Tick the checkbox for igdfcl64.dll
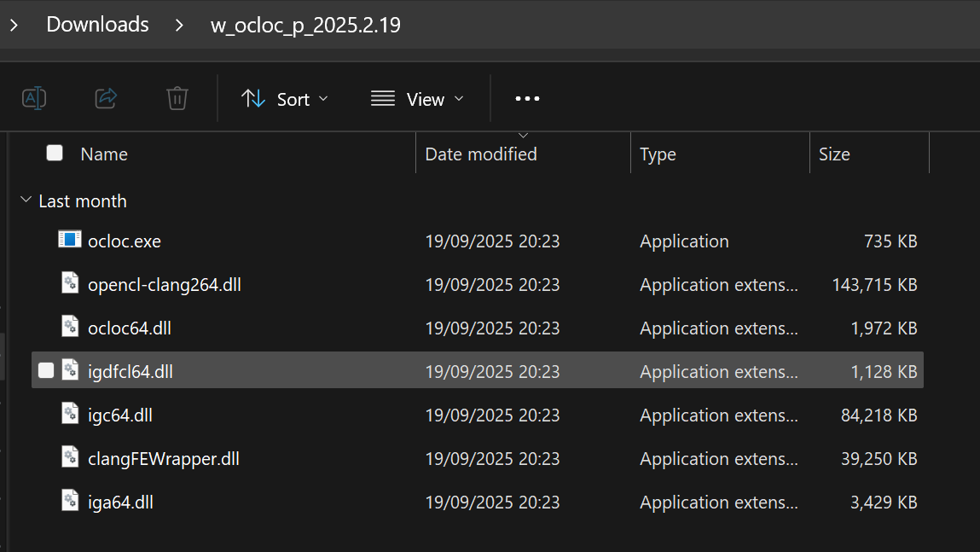The height and width of the screenshot is (552, 980). [x=46, y=370]
